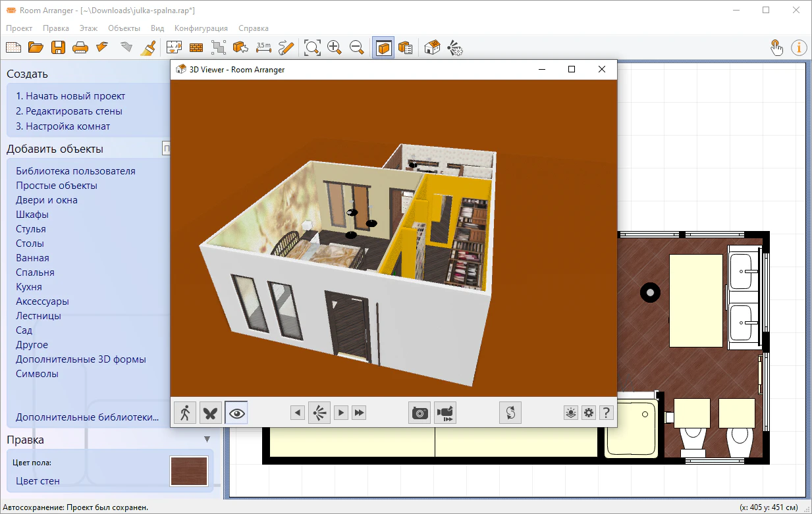The width and height of the screenshot is (812, 514).
Task: Toggle butterfly fly mode in the 3D viewer
Action: [x=211, y=413]
